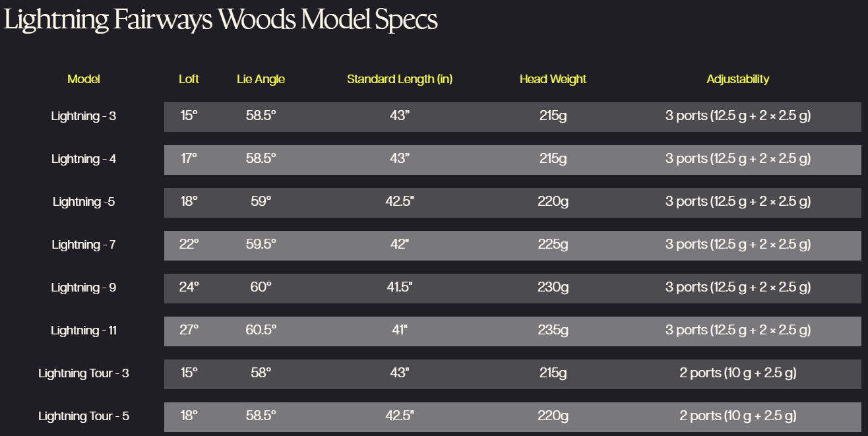Viewport: 868px width, 436px height.
Task: Select the Lightning Tour - 3 model name
Action: (84, 373)
